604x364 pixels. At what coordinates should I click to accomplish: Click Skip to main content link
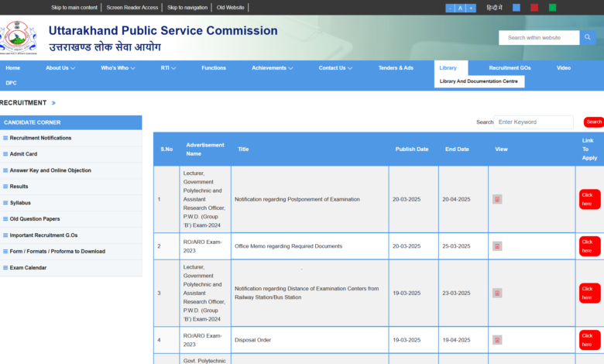[74, 7]
